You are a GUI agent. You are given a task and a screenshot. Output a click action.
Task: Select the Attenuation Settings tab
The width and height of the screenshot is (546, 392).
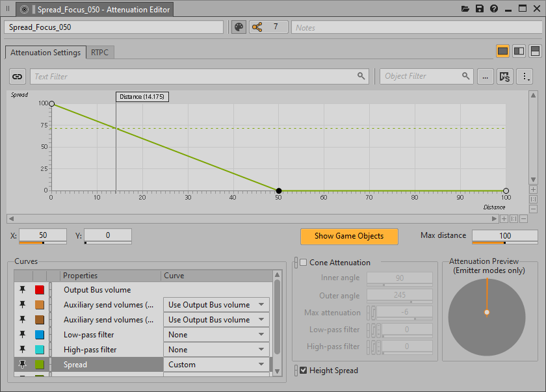pos(45,53)
